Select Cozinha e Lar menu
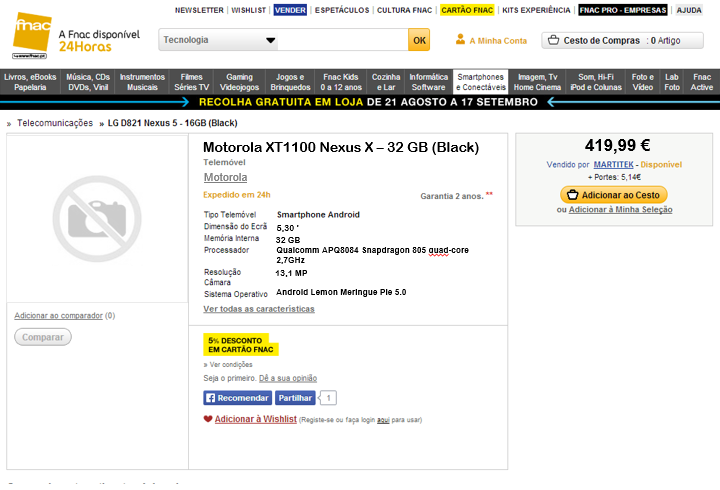The height and width of the screenshot is (490, 720). (386, 82)
